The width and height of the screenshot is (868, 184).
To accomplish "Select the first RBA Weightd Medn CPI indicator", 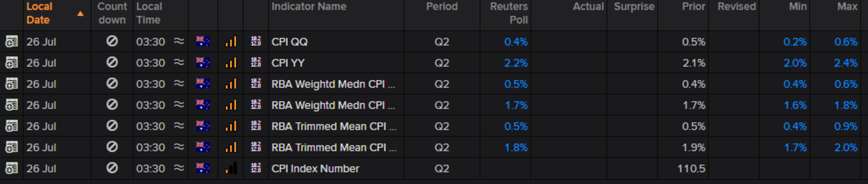I will (x=333, y=84).
